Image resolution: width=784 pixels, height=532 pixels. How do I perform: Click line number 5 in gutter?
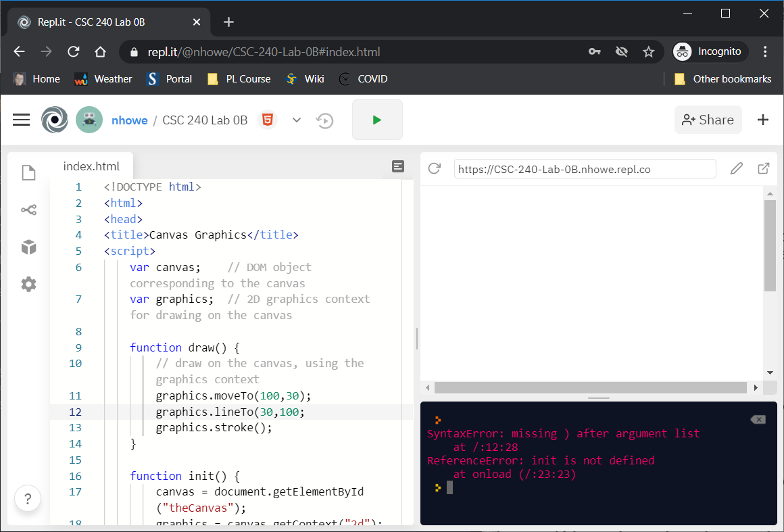coord(78,251)
